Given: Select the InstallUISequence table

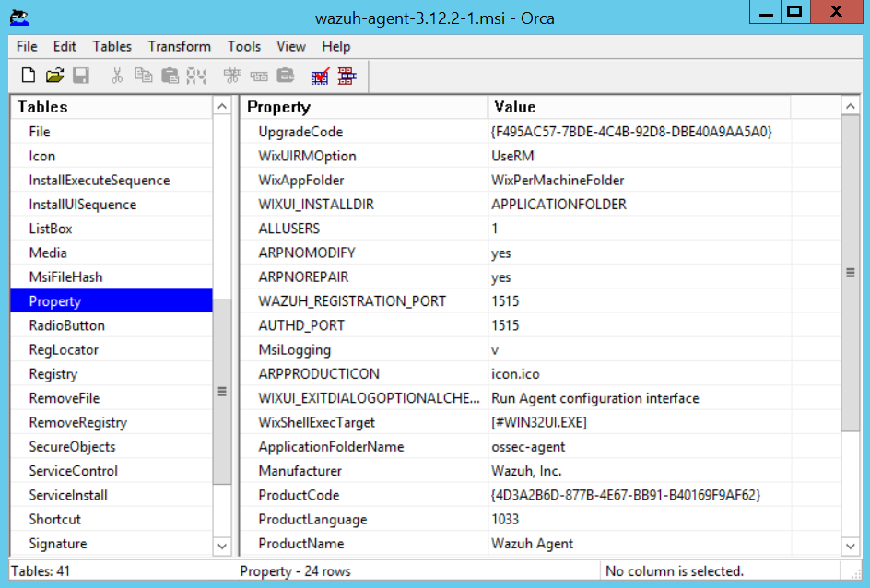Looking at the screenshot, I should coord(112,204).
